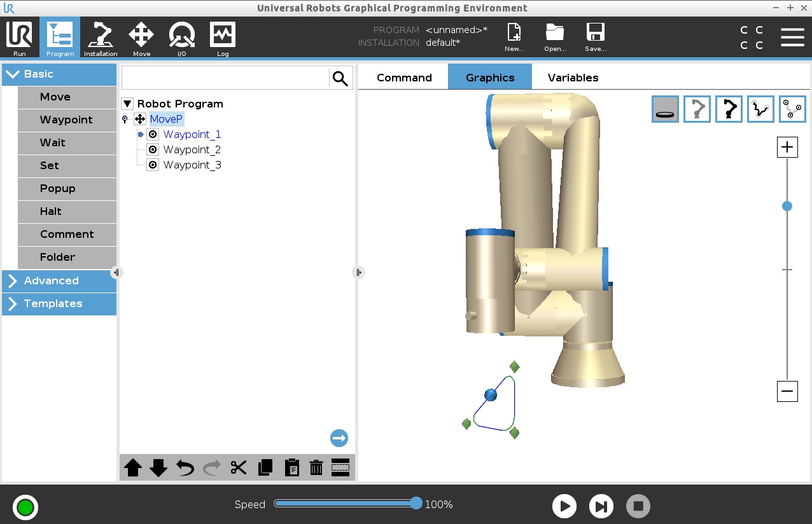Insert a Waypoint command

click(67, 120)
